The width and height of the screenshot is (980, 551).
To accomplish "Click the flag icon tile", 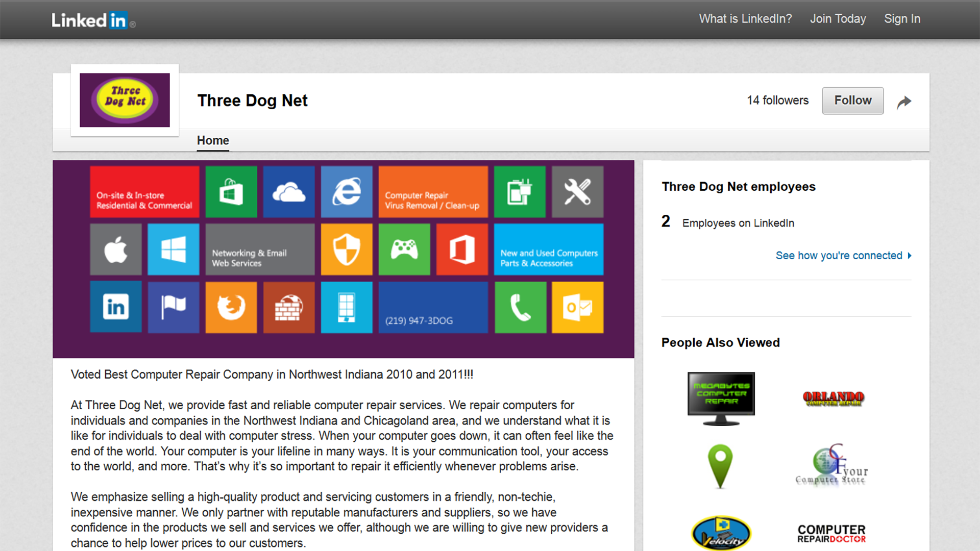I will coord(174,307).
